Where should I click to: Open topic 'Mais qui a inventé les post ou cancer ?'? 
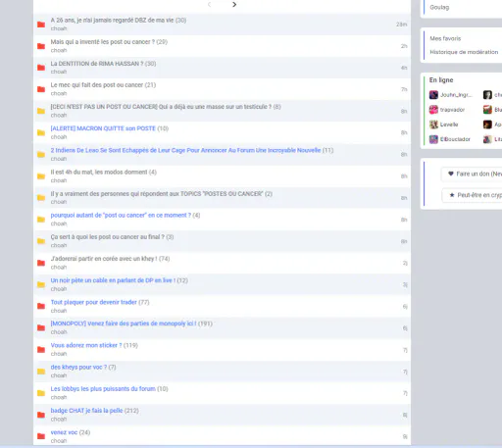pos(103,42)
